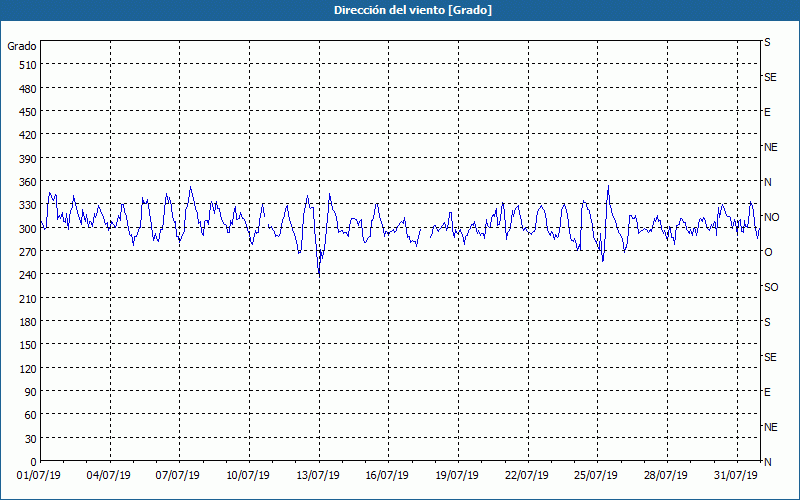
Task: Click the 360 y-axis tick label
Action: point(28,182)
